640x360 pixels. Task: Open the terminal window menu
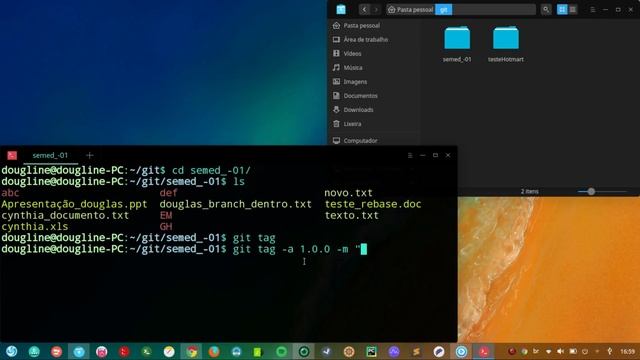410,156
